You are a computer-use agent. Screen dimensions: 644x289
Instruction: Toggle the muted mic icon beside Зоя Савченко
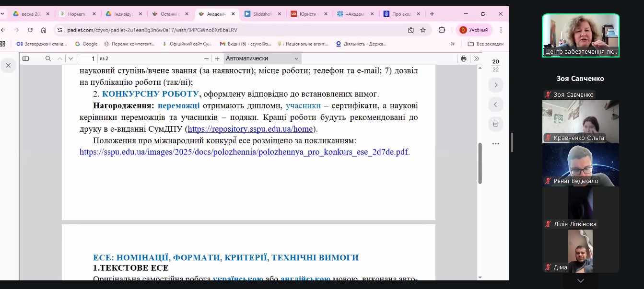tap(548, 94)
